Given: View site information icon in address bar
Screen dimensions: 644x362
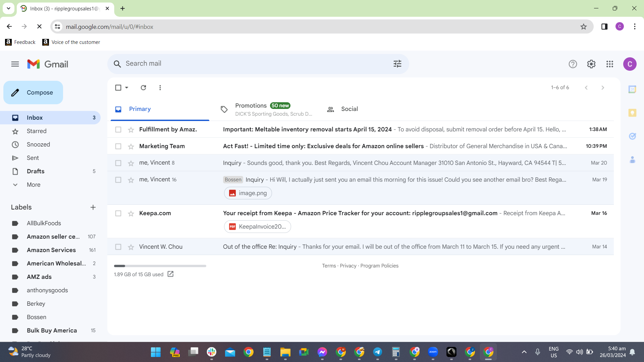Looking at the screenshot, I should tap(58, 26).
